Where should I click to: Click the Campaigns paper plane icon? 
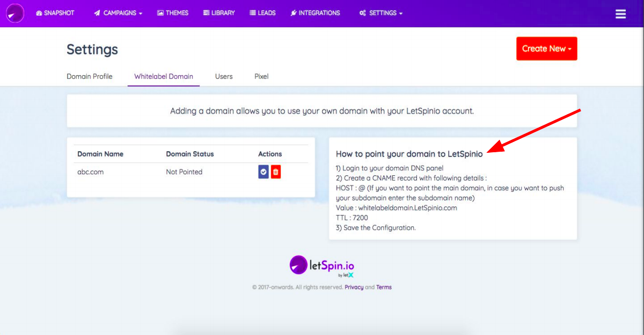coord(97,13)
